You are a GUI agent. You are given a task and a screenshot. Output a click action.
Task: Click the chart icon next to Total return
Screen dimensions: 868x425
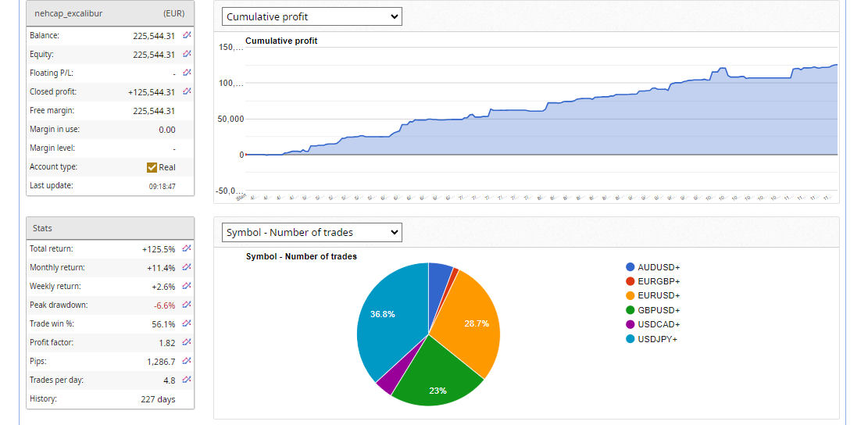coord(187,248)
